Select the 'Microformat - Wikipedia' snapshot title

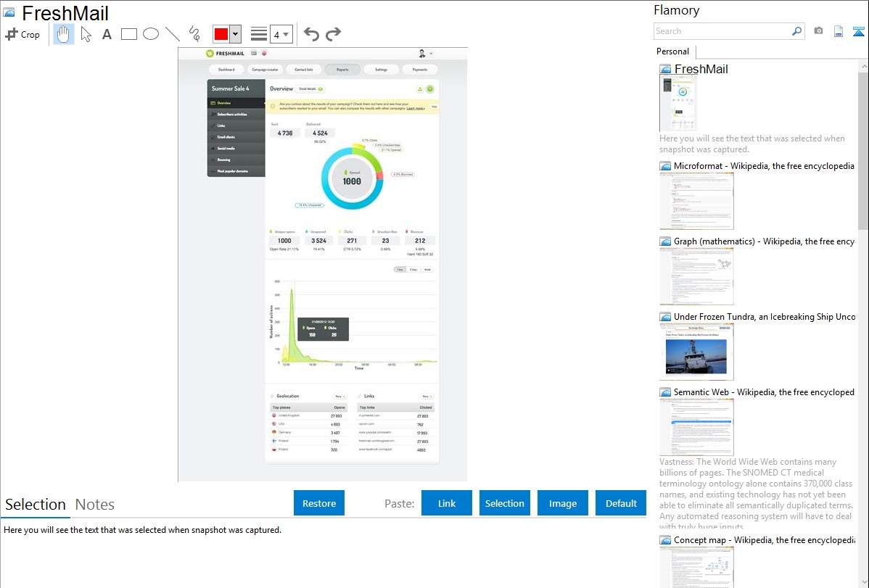pos(764,166)
